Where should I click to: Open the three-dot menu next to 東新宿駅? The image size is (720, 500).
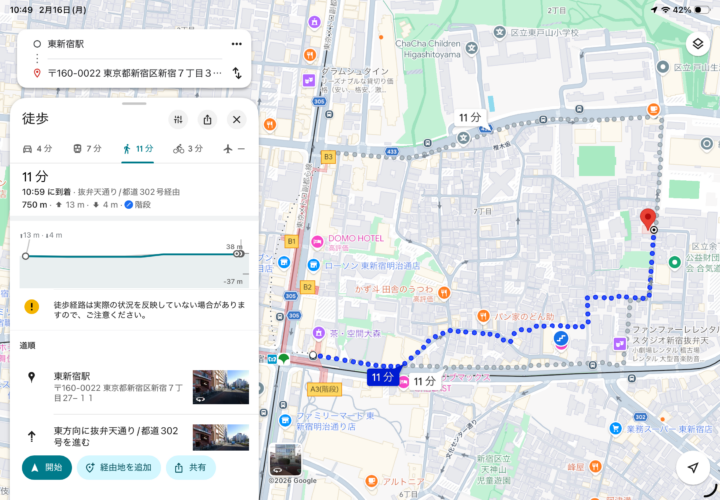(x=237, y=44)
